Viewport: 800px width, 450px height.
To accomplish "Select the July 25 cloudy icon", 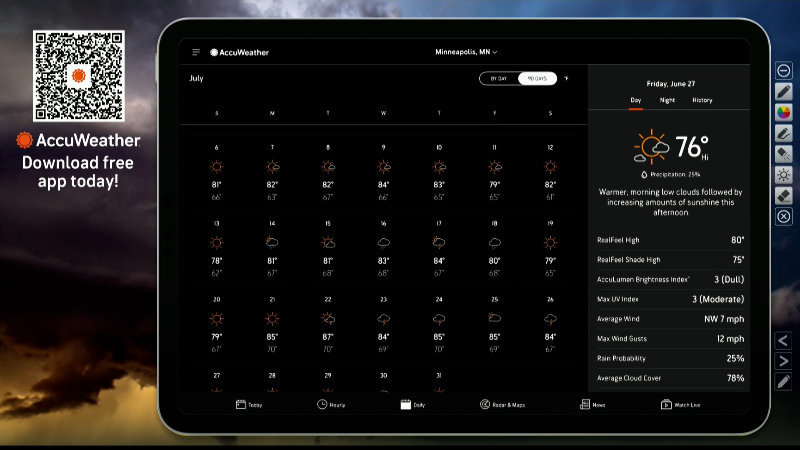I will (x=494, y=318).
